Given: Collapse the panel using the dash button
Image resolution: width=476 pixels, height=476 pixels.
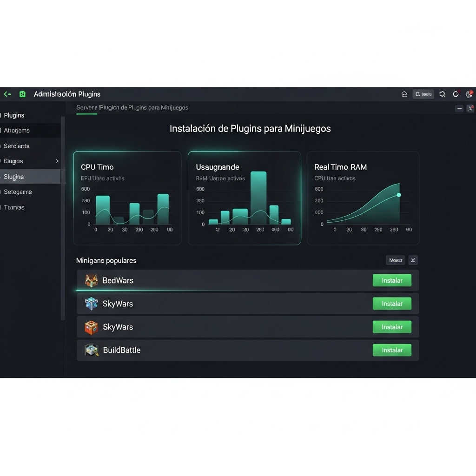Looking at the screenshot, I should tap(459, 108).
